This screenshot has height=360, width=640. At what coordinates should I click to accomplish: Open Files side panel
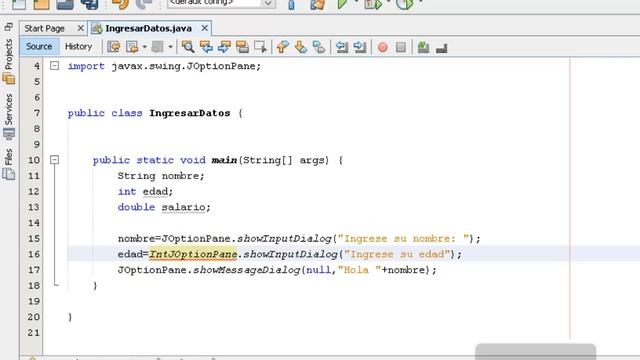pyautogui.click(x=9, y=164)
